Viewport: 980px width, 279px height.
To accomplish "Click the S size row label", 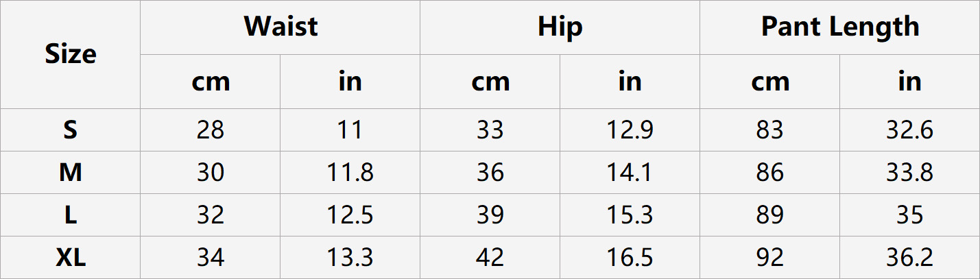I will click(x=71, y=130).
